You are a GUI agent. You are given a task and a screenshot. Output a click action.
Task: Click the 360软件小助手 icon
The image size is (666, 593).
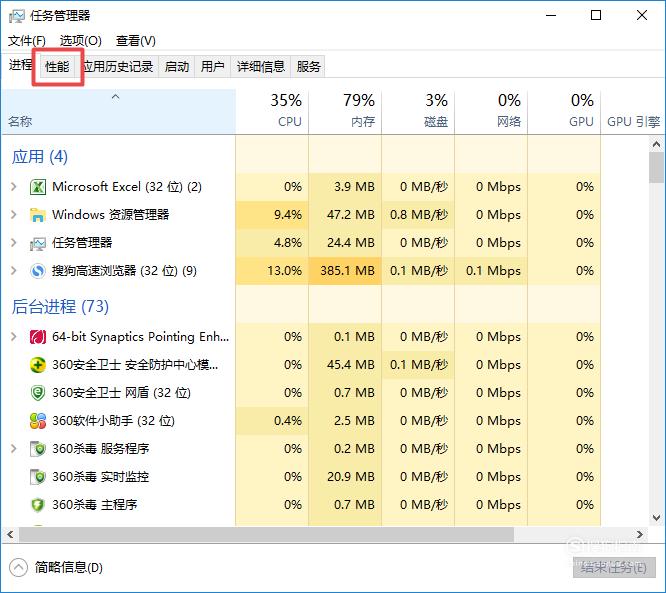[x=38, y=421]
